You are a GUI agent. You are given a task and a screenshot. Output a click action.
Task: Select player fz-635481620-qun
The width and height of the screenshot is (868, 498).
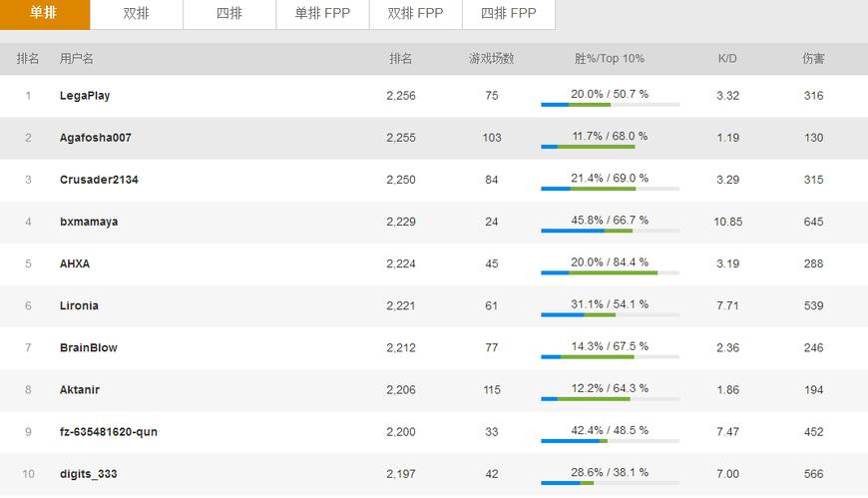pyautogui.click(x=108, y=431)
